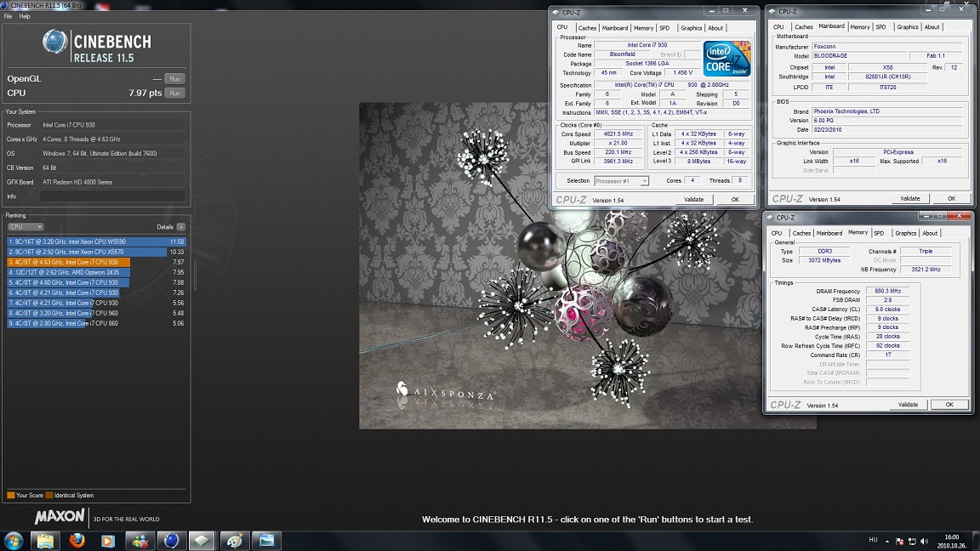The width and height of the screenshot is (980, 551).
Task: Switch to Windows Live Messenger in the taskbar
Action: pyautogui.click(x=140, y=541)
